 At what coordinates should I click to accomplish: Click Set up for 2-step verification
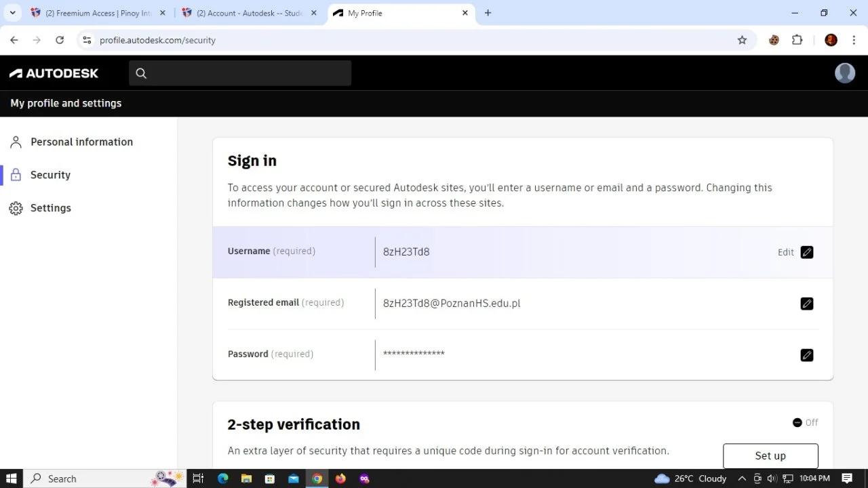[x=770, y=455]
